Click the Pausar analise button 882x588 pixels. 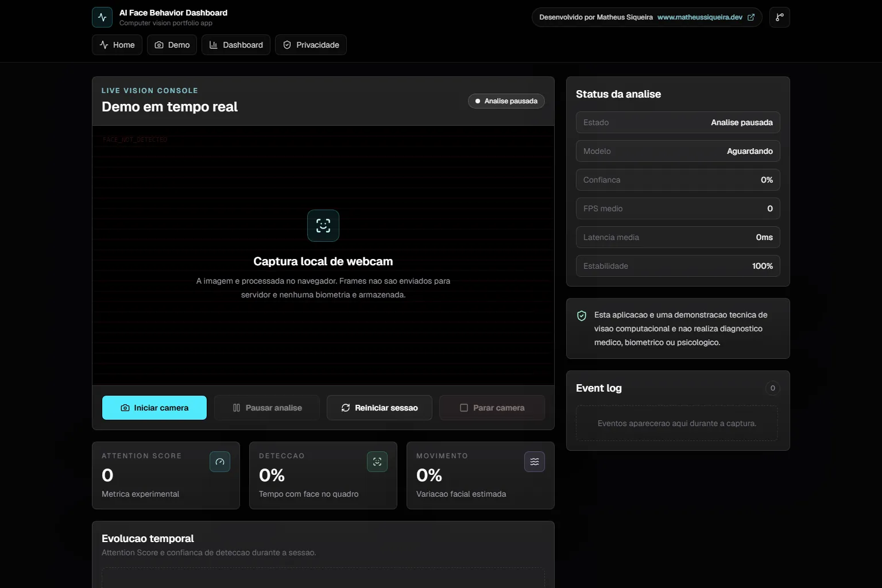pos(267,408)
